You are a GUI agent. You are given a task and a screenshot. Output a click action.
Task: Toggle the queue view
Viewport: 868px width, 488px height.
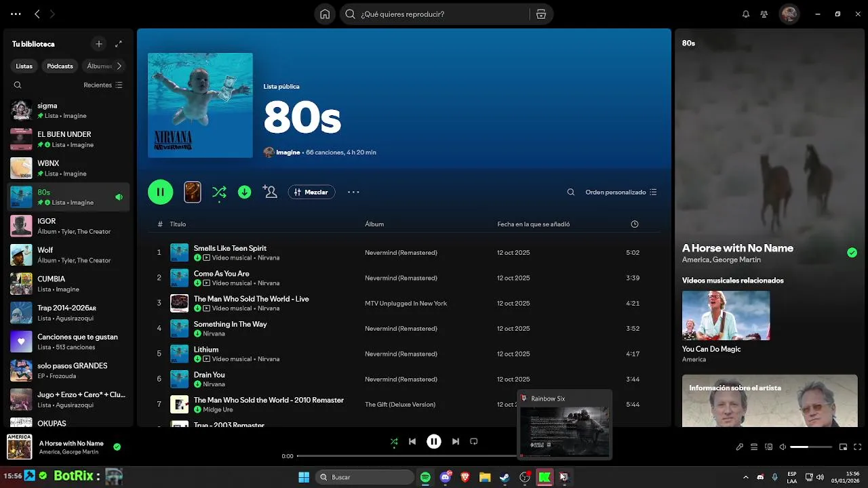tap(754, 447)
